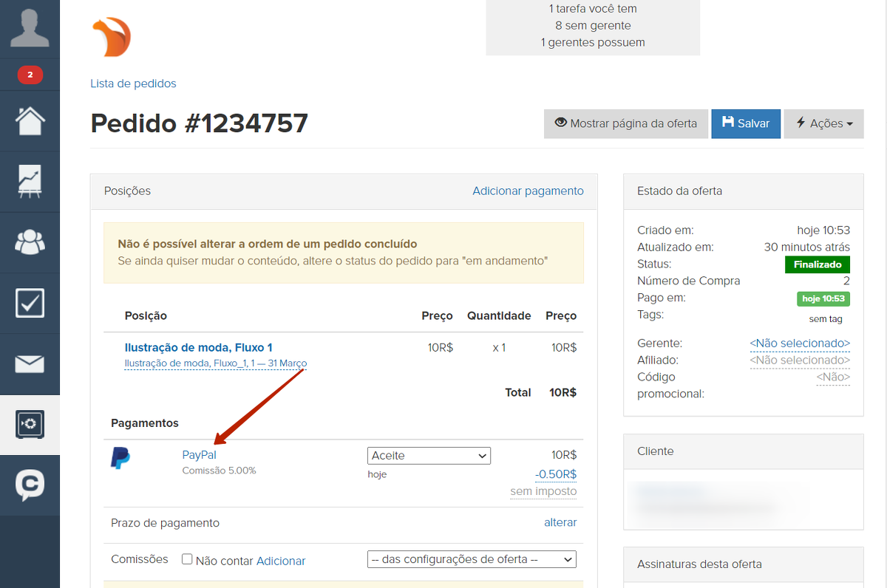Open the user profile avatar icon
This screenshot has height=588, width=887.
click(30, 27)
